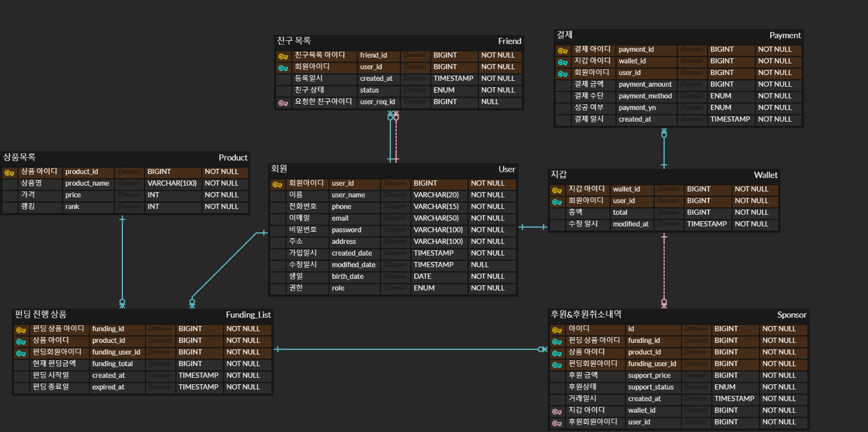This screenshot has width=868, height=432.
Task: Click the NULL constraint on user_req_id row
Action: click(500, 102)
